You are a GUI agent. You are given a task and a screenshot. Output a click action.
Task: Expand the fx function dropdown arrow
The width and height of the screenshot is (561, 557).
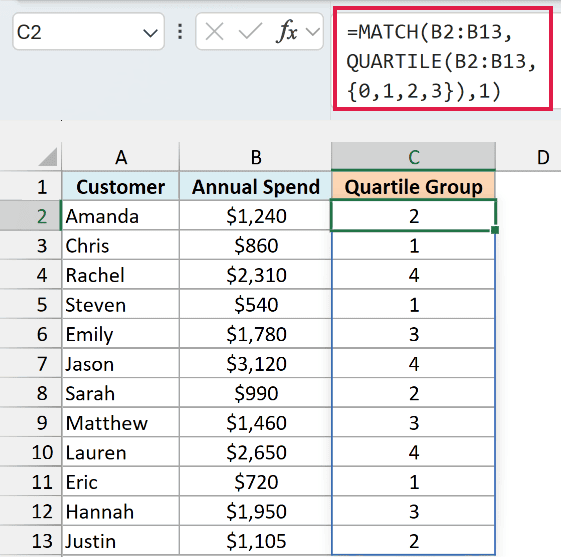coord(313,32)
